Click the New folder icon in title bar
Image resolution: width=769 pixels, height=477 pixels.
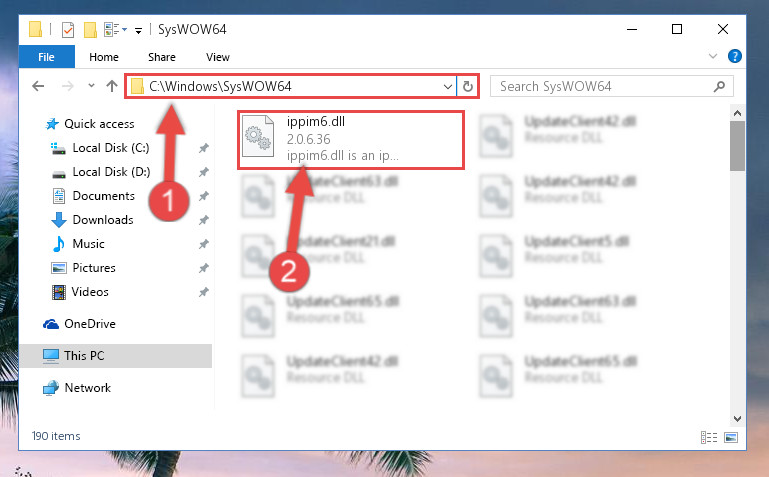click(x=90, y=30)
